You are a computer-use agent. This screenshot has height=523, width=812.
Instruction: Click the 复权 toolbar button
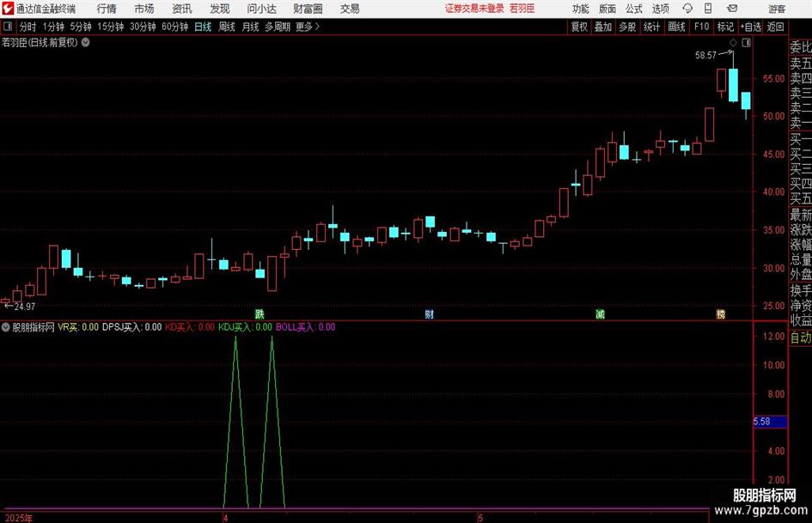579,27
